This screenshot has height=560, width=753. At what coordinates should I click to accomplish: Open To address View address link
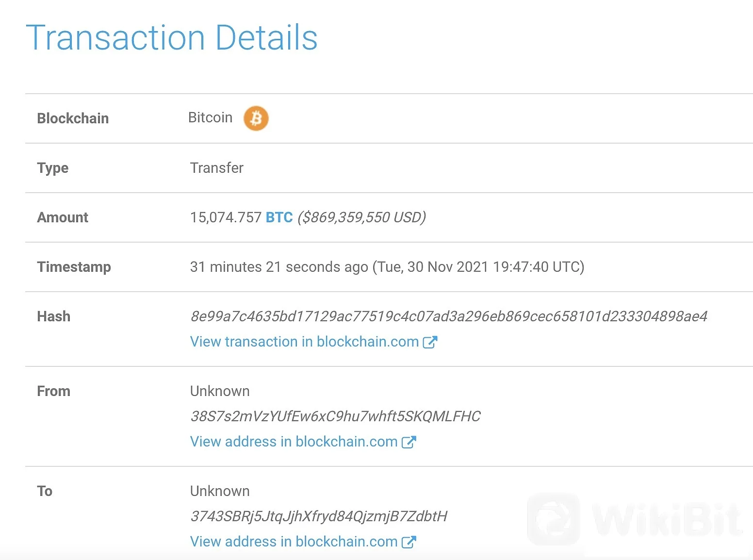click(x=294, y=542)
